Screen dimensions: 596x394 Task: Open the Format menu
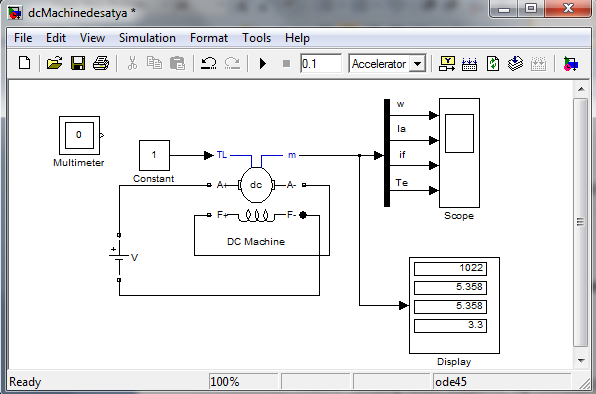(209, 38)
